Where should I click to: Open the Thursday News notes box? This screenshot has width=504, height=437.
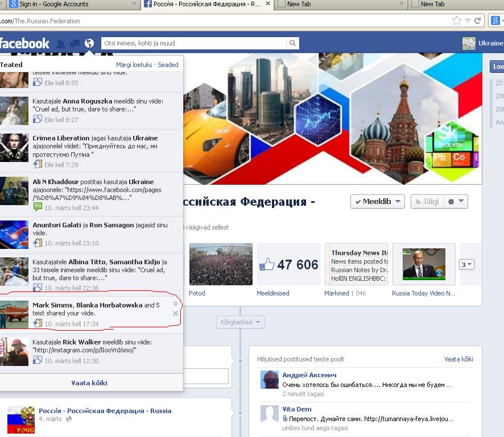[x=356, y=264]
